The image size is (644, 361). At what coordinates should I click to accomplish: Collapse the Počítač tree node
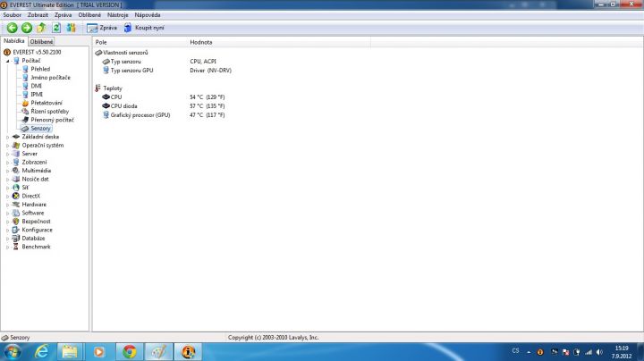click(7, 61)
